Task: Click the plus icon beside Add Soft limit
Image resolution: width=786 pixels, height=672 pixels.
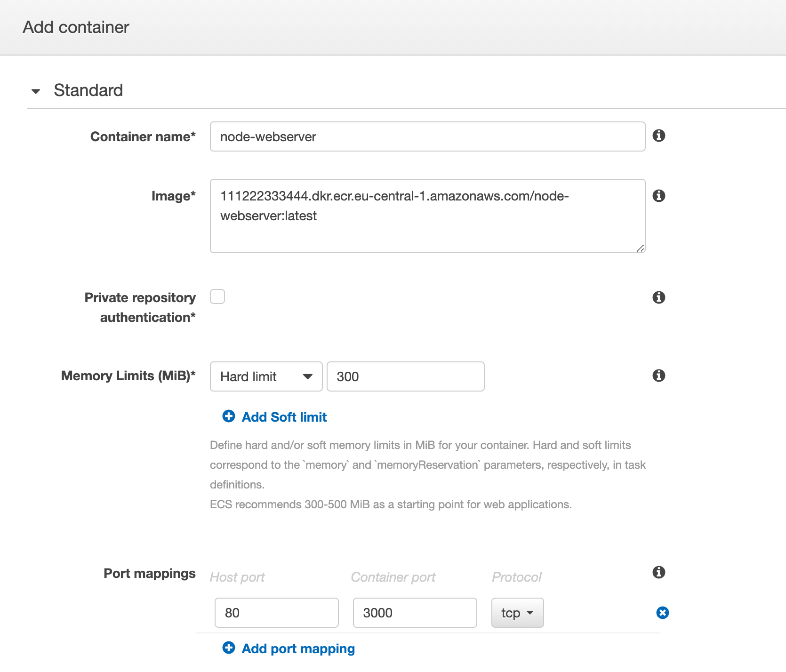Action: tap(229, 416)
